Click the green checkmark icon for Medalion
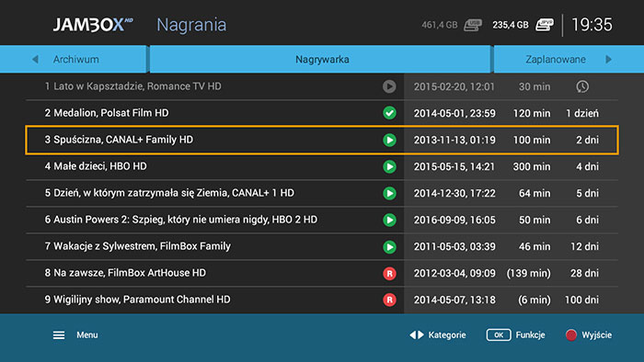The width and height of the screenshot is (644, 362). [x=389, y=113]
